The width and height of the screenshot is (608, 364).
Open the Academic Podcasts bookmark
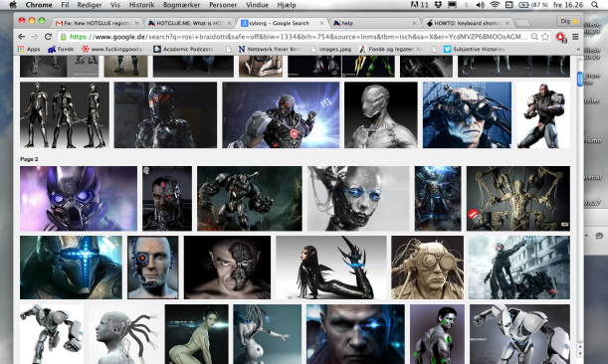183,50
